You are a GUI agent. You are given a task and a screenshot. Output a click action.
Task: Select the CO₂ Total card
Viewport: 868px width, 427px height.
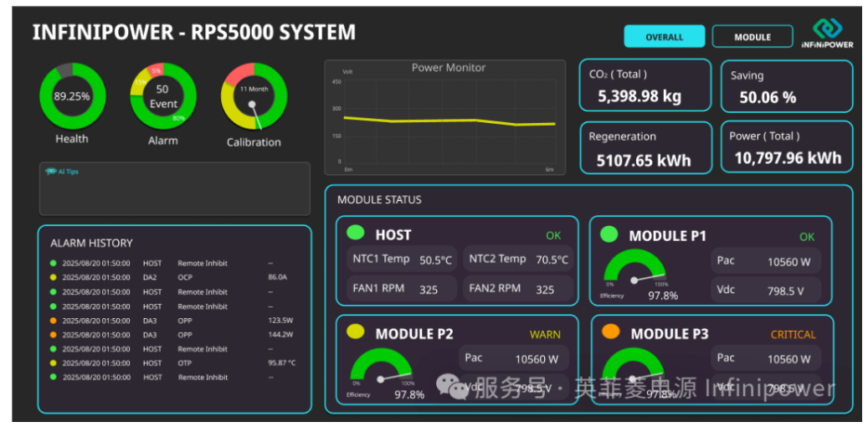click(x=645, y=85)
